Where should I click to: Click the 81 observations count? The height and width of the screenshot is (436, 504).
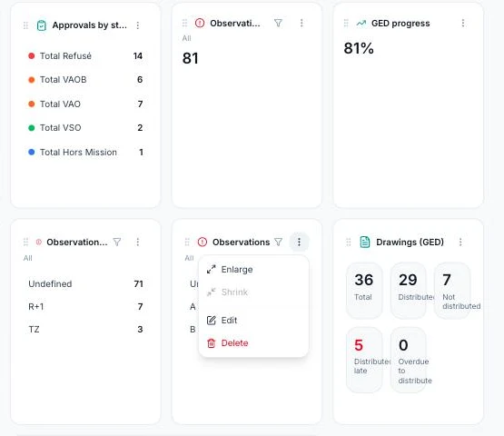[x=191, y=58]
